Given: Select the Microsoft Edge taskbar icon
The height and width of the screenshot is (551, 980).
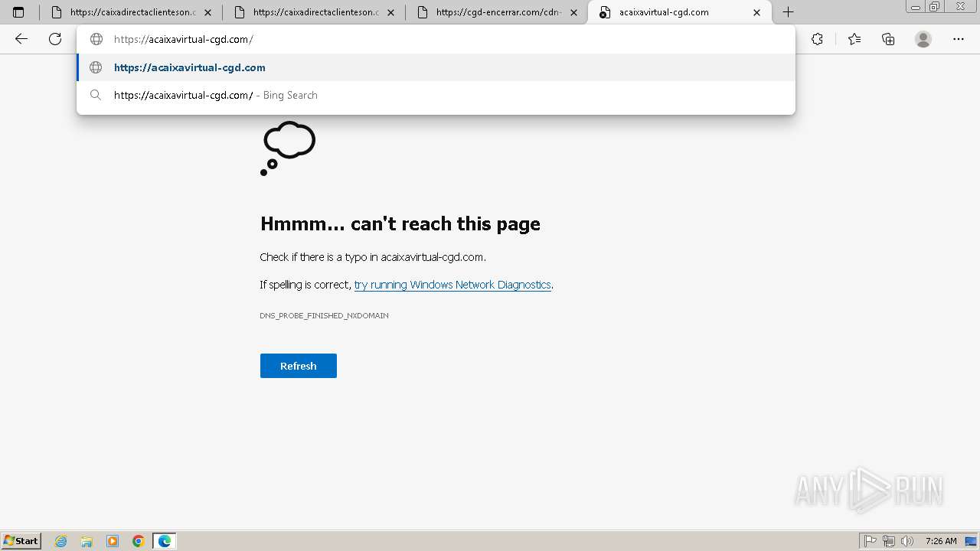Looking at the screenshot, I should (x=165, y=541).
